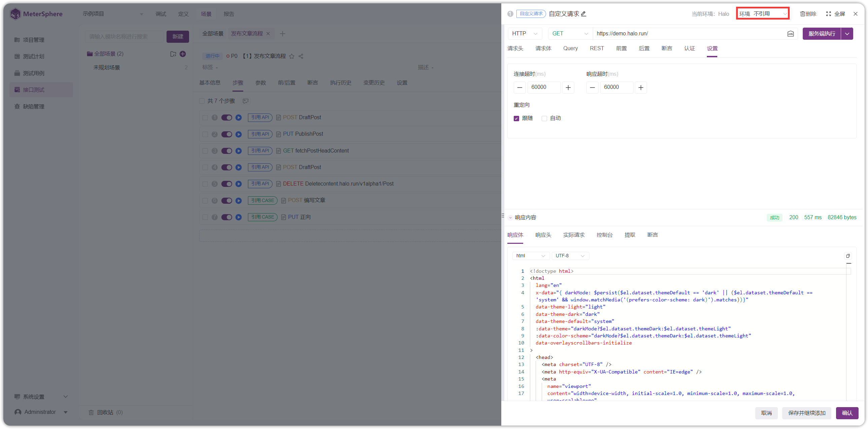868x429 pixels.
Task: Open 测试计划 in the sidebar
Action: point(41,56)
